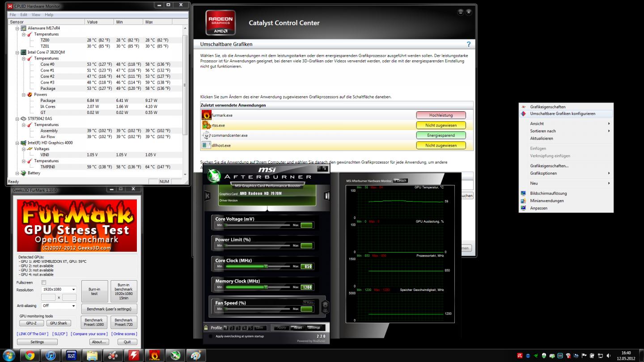
Task: Click the Afterburner profile lock icon
Action: pos(206,328)
